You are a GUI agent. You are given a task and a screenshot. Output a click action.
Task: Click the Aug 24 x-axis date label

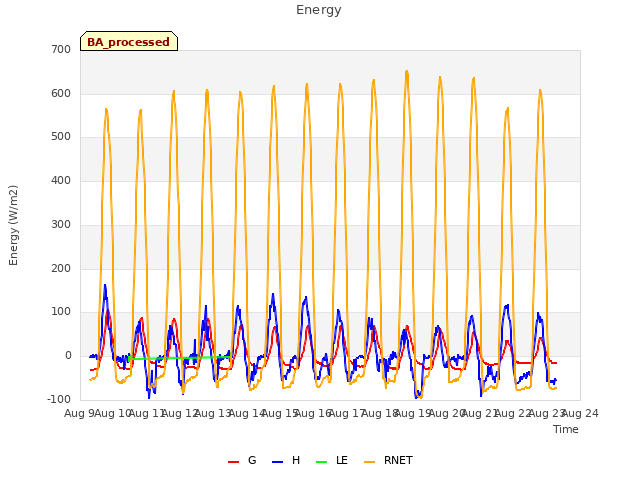(580, 414)
